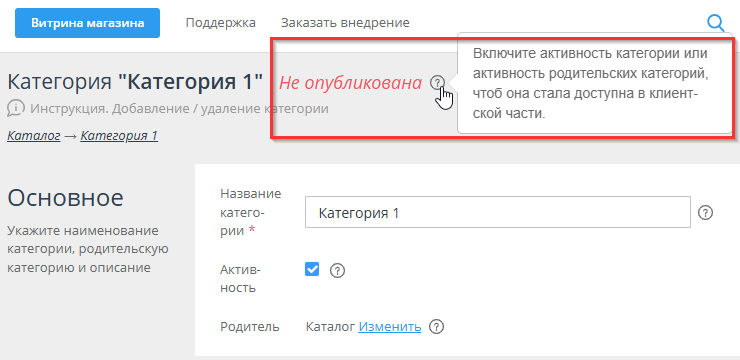Follow the Каталог breadcrumb link
The image size is (740, 360).
click(34, 136)
